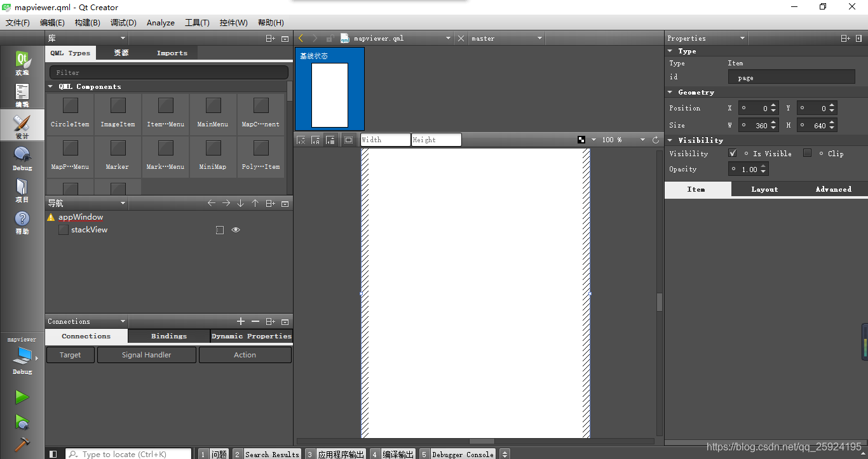Open the 文件(F) menu

pos(18,22)
